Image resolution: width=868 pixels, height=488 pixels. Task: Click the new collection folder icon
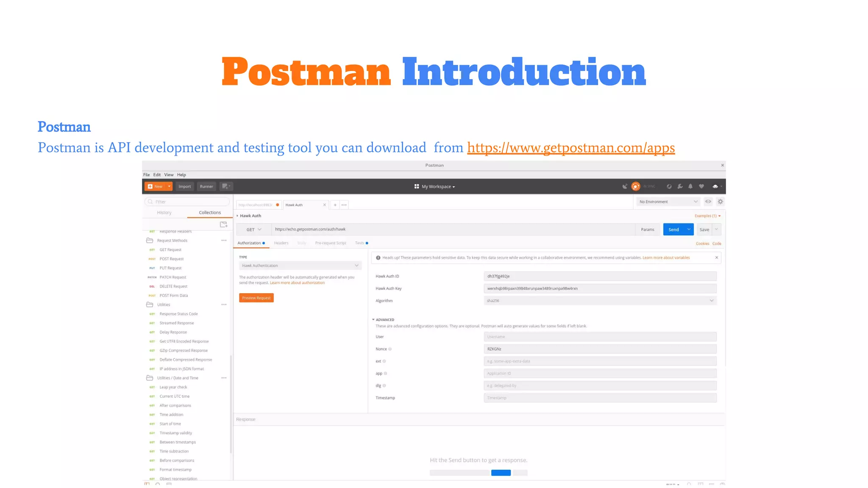[224, 225]
